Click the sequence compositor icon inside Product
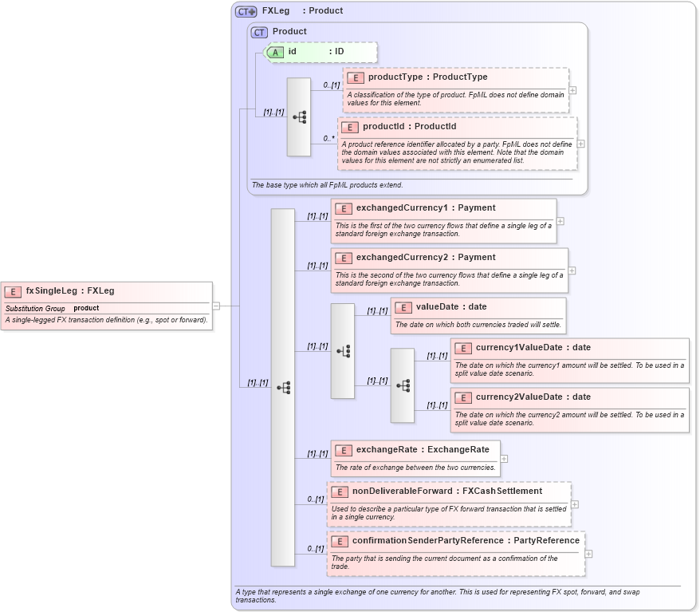Viewport: 700px width, 612px height. click(x=300, y=116)
